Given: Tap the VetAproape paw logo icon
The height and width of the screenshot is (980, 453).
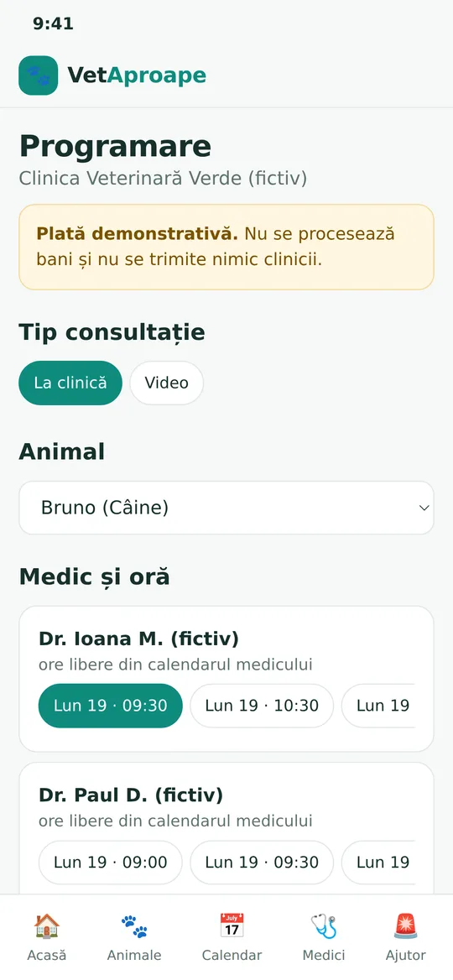Looking at the screenshot, I should pyautogui.click(x=38, y=76).
